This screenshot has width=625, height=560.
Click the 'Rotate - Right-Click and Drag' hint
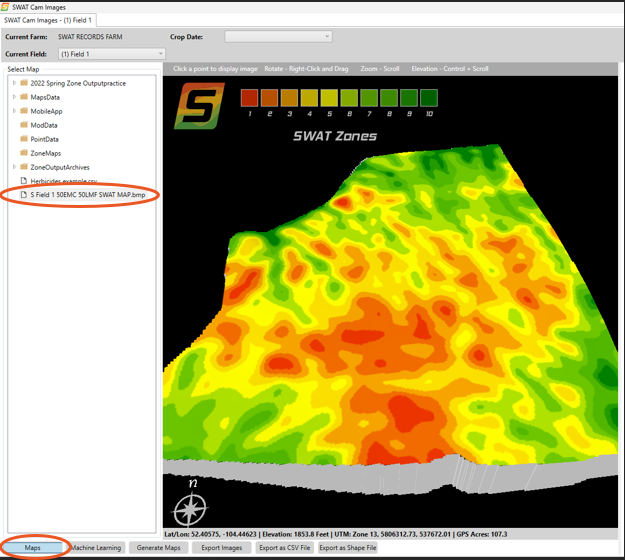click(306, 69)
